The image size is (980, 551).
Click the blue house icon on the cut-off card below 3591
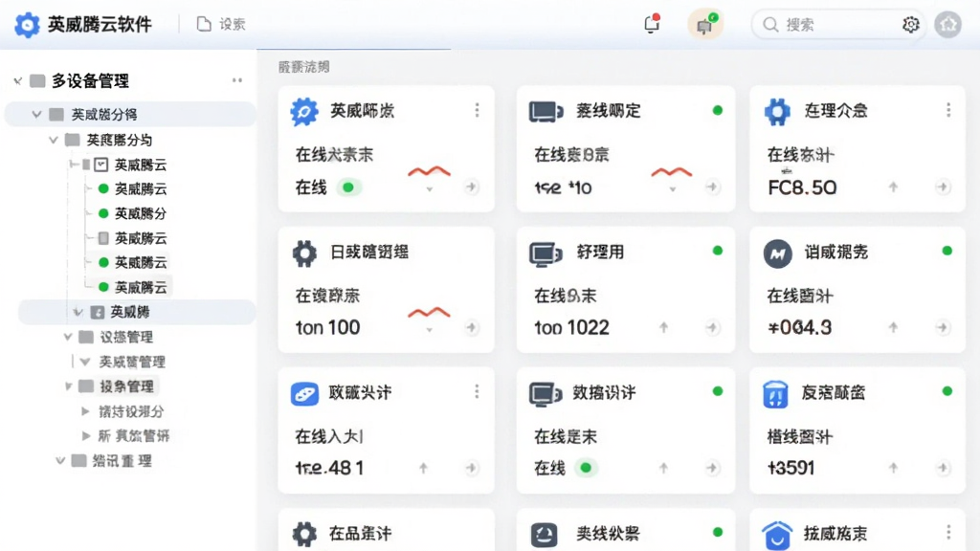point(777,536)
